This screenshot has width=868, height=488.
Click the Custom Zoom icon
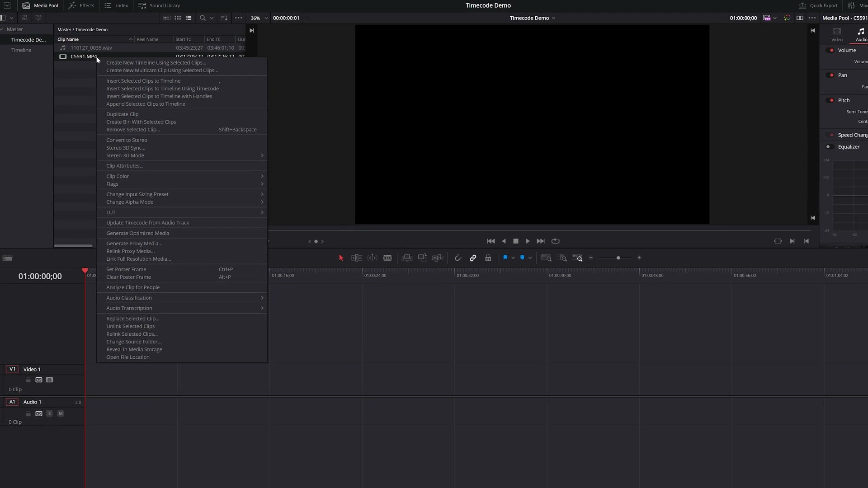tap(577, 258)
